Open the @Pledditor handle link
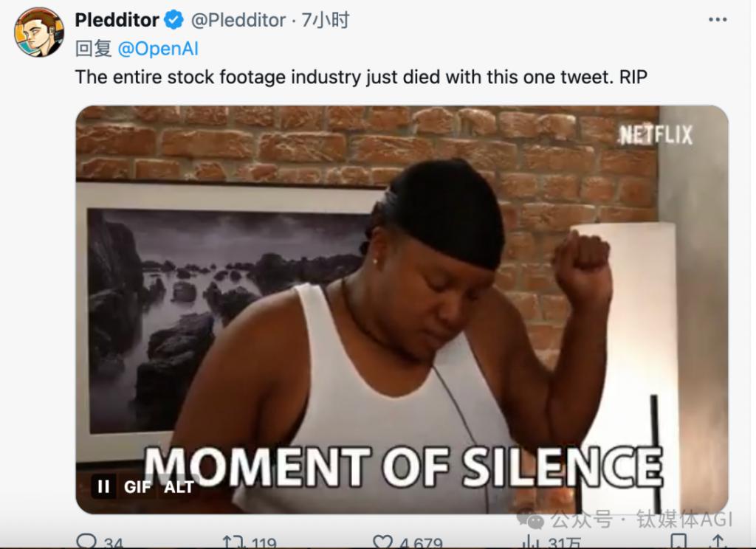 tap(238, 20)
